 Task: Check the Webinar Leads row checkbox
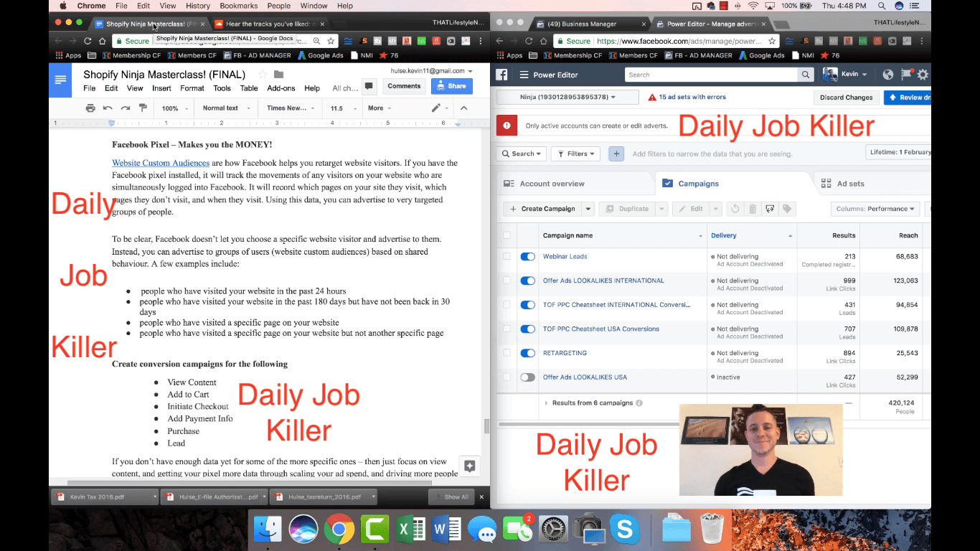507,256
